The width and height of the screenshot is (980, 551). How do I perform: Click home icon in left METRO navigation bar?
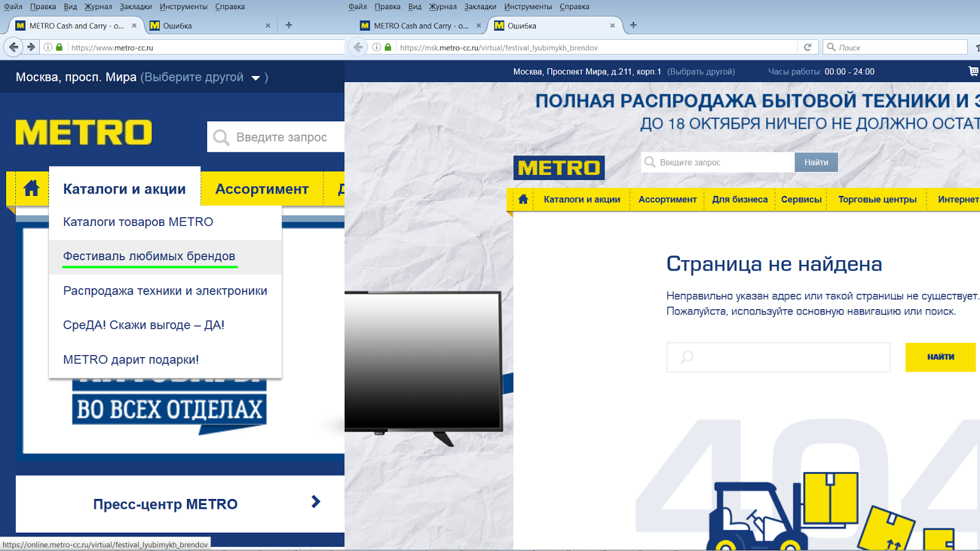[x=31, y=189]
